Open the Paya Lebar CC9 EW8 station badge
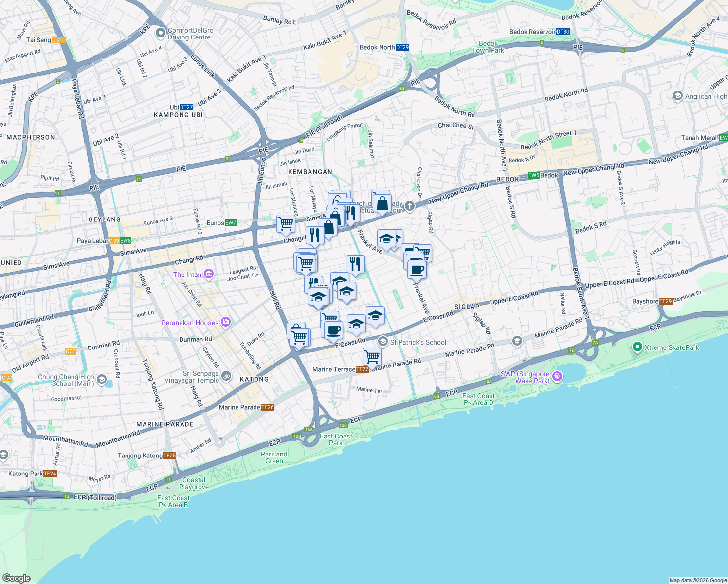The height and width of the screenshot is (584, 728). click(x=120, y=241)
